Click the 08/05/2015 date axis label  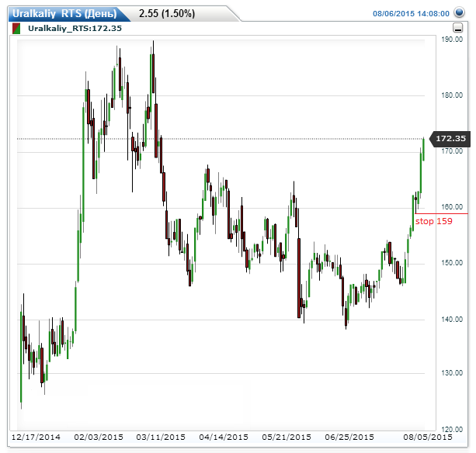tap(428, 437)
